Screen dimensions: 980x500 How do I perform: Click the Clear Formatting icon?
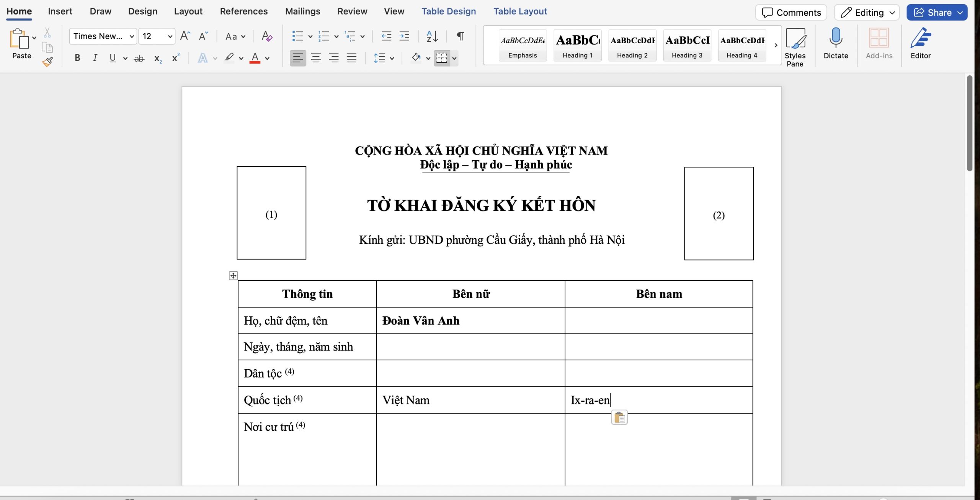[x=267, y=36]
